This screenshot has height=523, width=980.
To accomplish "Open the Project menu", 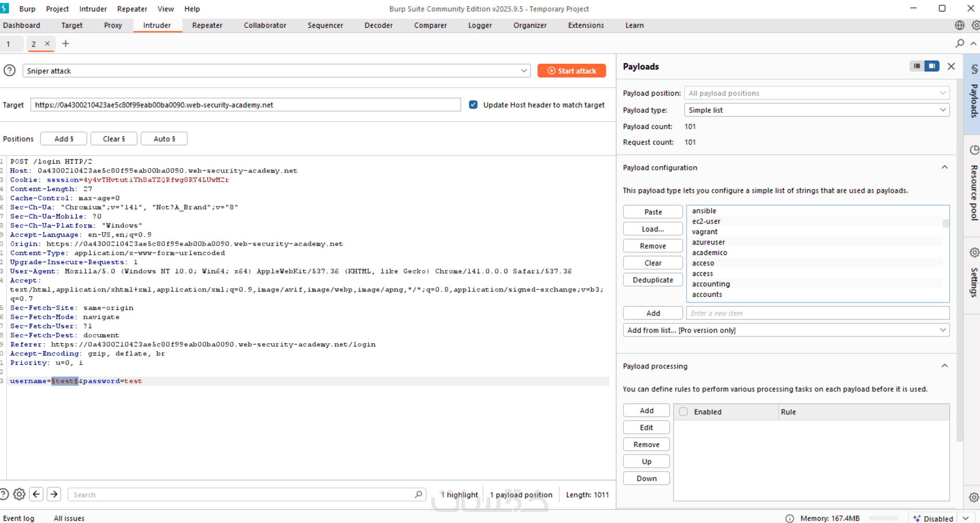I will (57, 9).
